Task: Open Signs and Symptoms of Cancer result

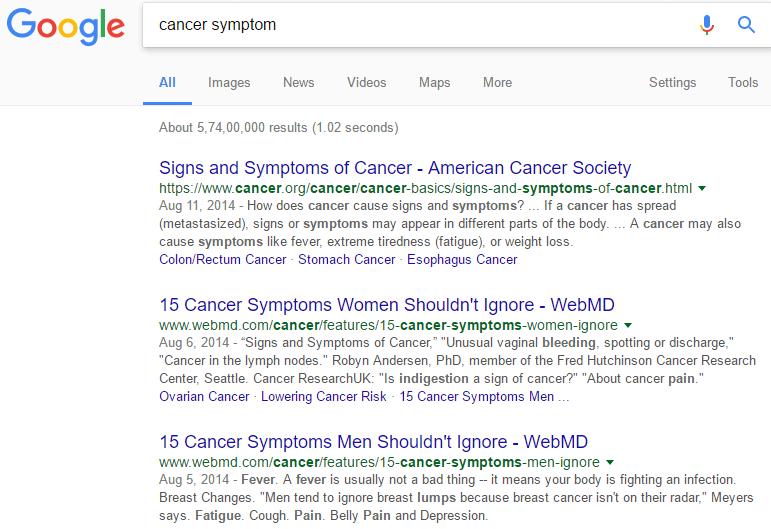Action: pos(395,168)
